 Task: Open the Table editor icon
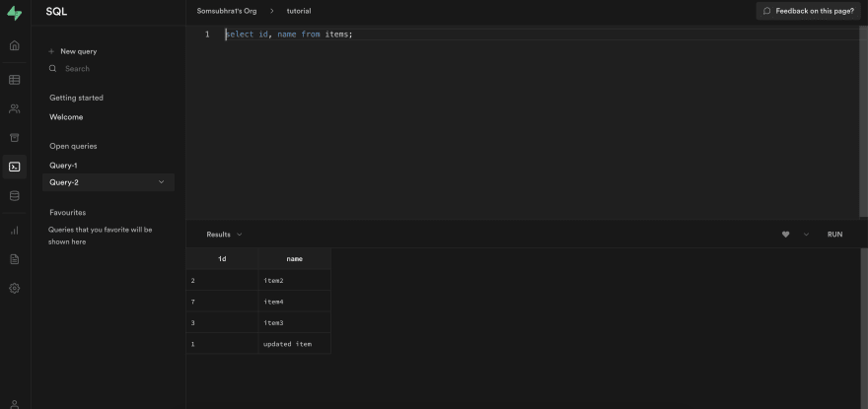pos(15,80)
